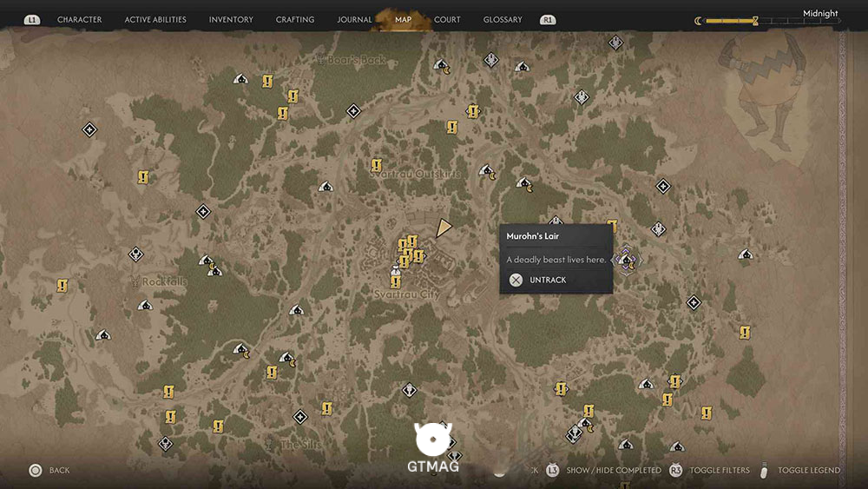
Task: Click the Murohn's Lair tooltip title
Action: [x=533, y=236]
